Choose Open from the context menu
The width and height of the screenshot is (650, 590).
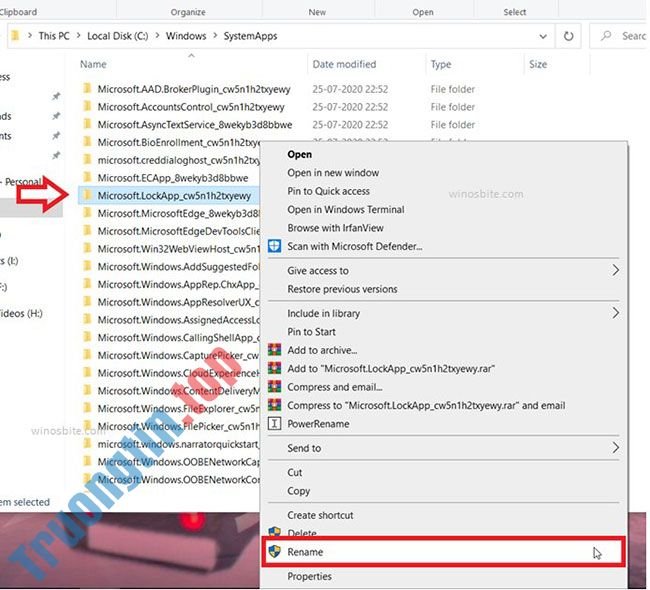299,154
